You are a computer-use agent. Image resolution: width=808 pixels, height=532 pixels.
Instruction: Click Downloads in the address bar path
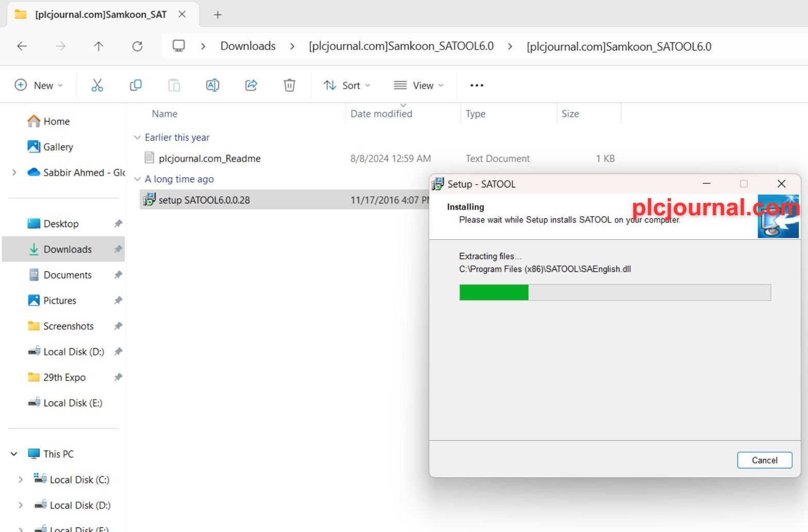[x=248, y=46]
